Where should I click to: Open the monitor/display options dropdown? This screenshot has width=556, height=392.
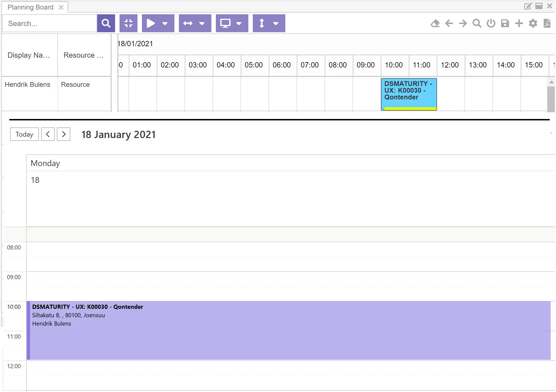239,23
